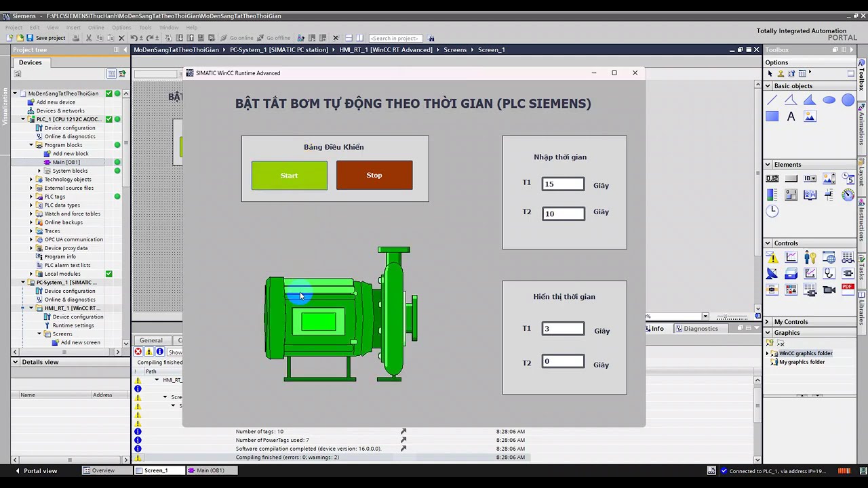Pick the Clock element in the toolbox
Image resolution: width=868 pixels, height=488 pixels.
point(772,211)
